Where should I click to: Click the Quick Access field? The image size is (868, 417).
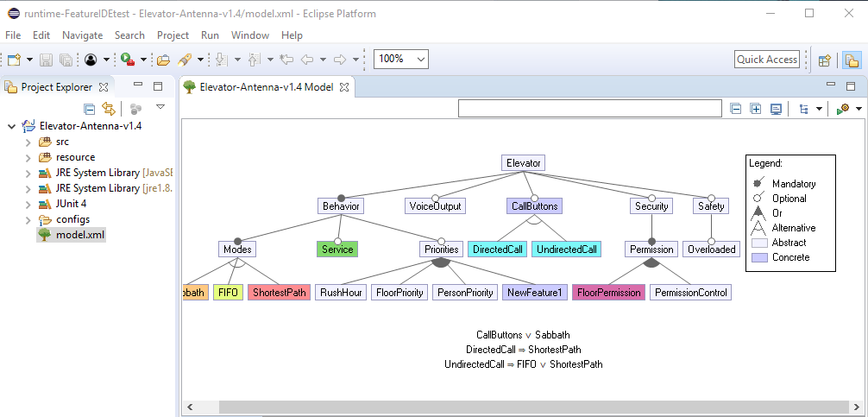click(x=767, y=60)
